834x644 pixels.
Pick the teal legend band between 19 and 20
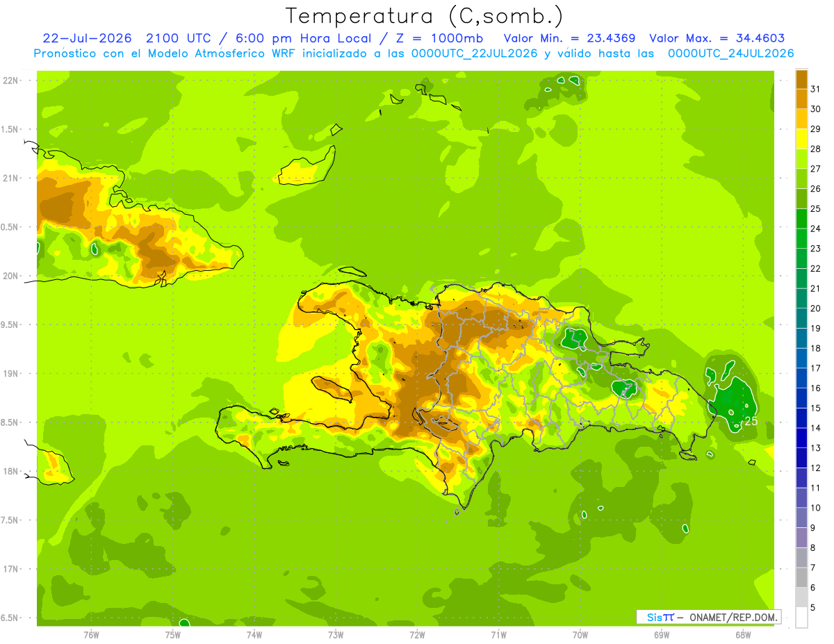point(801,318)
